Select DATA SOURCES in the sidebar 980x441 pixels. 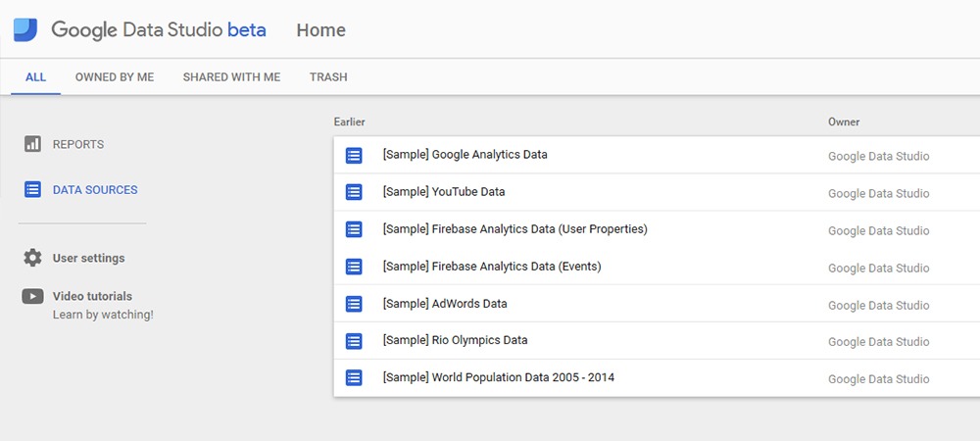pyautogui.click(x=95, y=190)
